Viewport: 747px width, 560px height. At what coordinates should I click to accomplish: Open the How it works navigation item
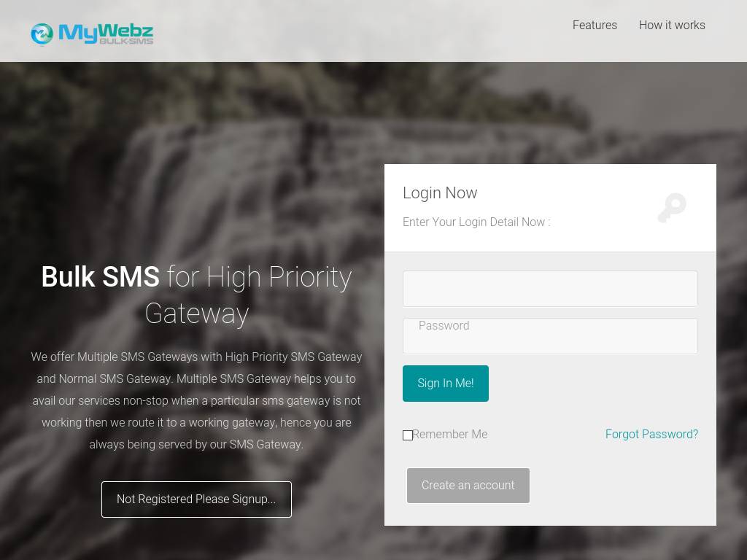coord(672,26)
